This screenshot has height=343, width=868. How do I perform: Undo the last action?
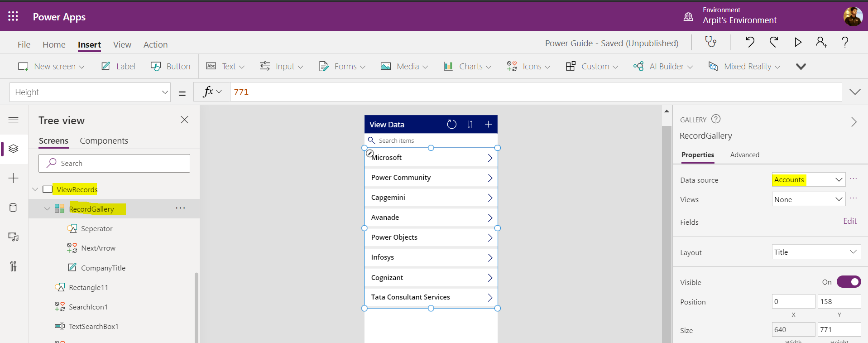750,42
